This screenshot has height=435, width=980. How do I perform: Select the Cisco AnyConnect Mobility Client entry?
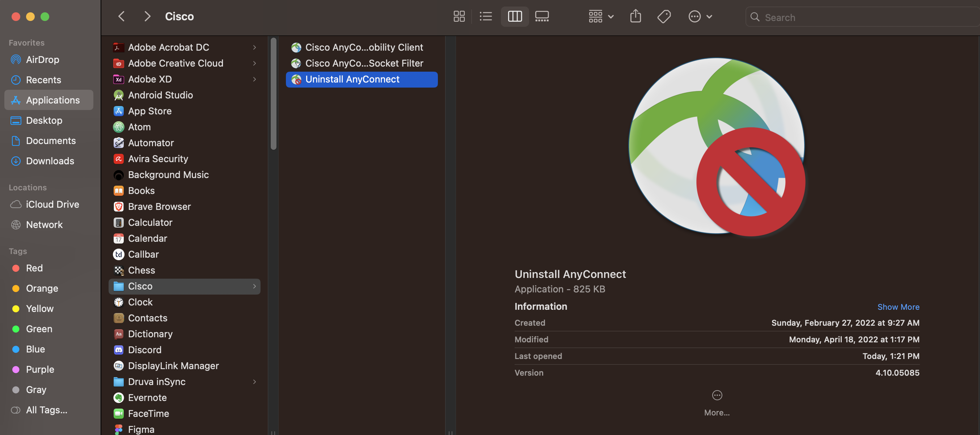(364, 47)
